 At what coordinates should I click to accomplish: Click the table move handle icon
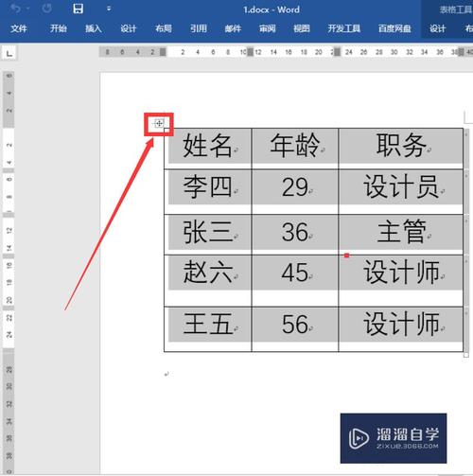point(159,123)
